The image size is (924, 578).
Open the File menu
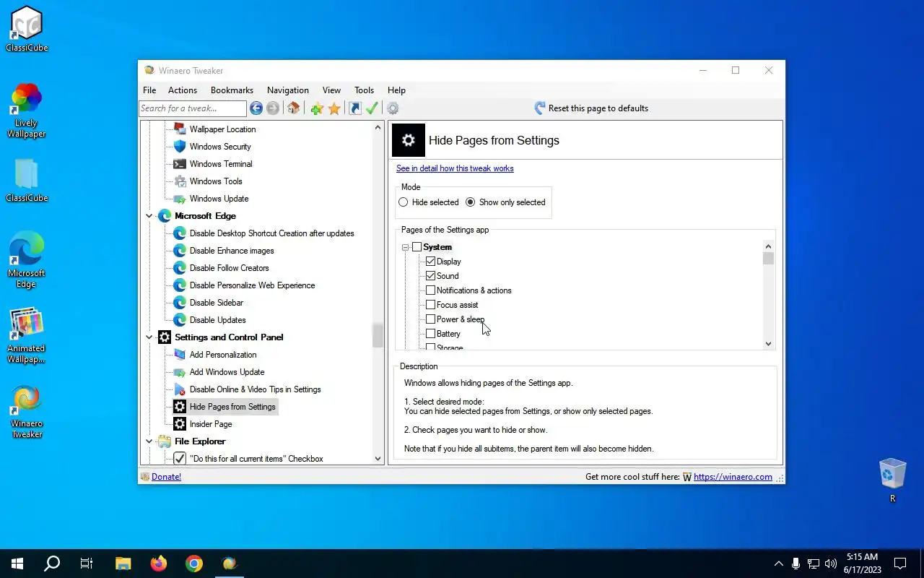pos(149,90)
